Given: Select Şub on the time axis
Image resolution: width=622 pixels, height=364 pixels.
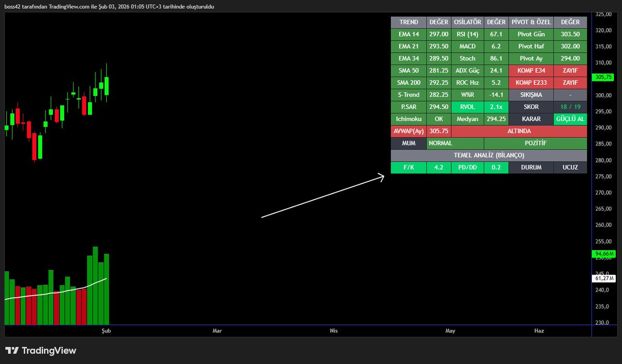Looking at the screenshot, I should pos(106,330).
